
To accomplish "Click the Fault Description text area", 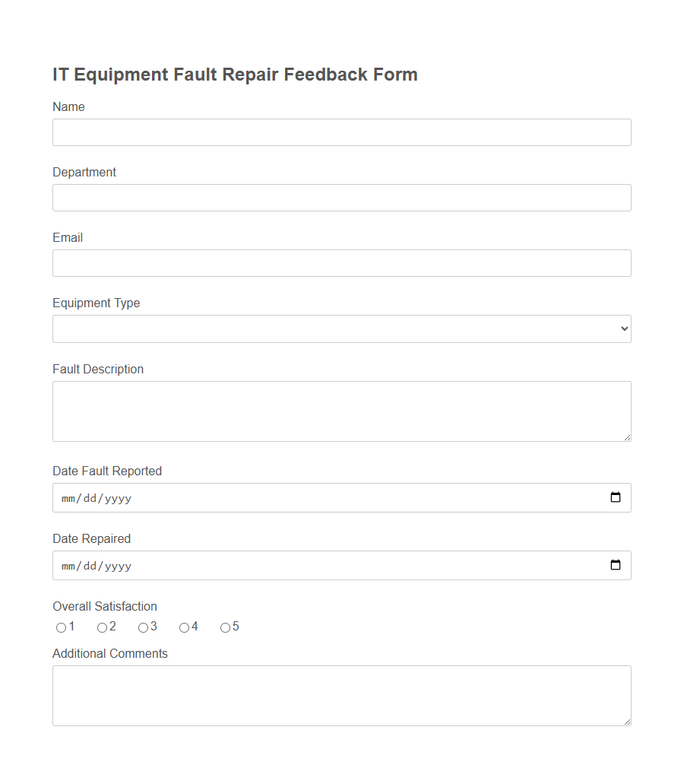I will [342, 411].
